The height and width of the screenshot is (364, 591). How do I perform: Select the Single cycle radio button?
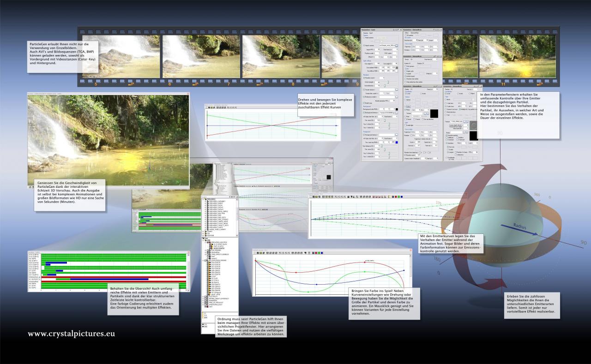[x=405, y=71]
